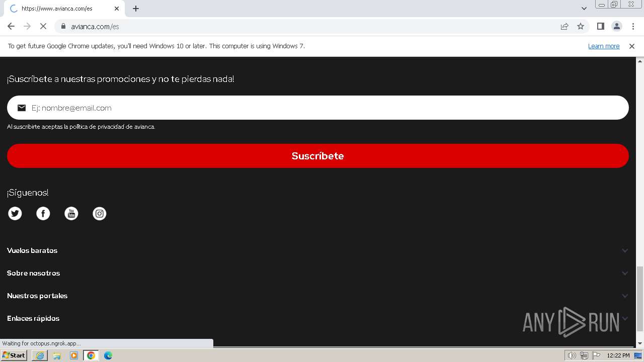Image resolution: width=644 pixels, height=362 pixels.
Task: Open the Chrome three-dot menu
Action: click(x=633, y=26)
